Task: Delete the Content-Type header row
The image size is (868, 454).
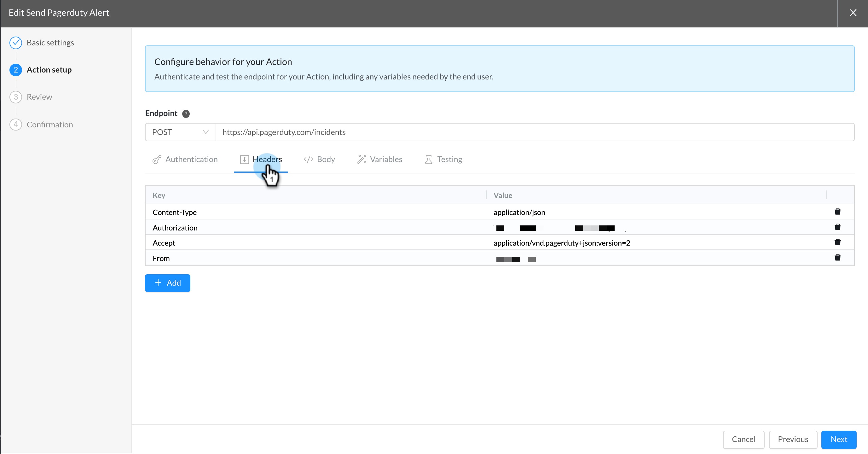Action: tap(837, 212)
